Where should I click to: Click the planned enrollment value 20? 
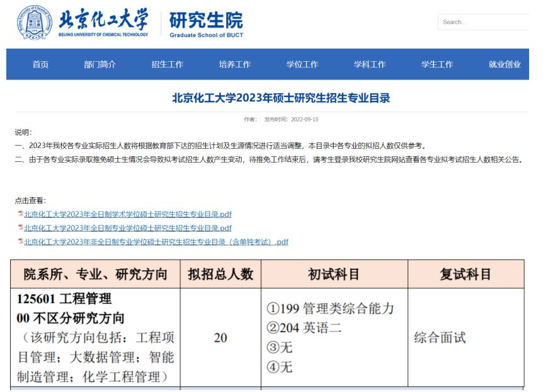point(220,338)
